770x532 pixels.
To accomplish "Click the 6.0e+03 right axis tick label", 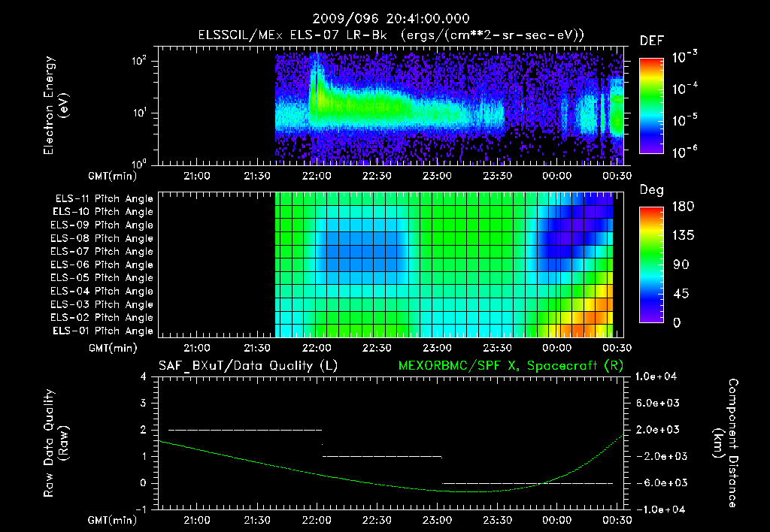I will (658, 403).
